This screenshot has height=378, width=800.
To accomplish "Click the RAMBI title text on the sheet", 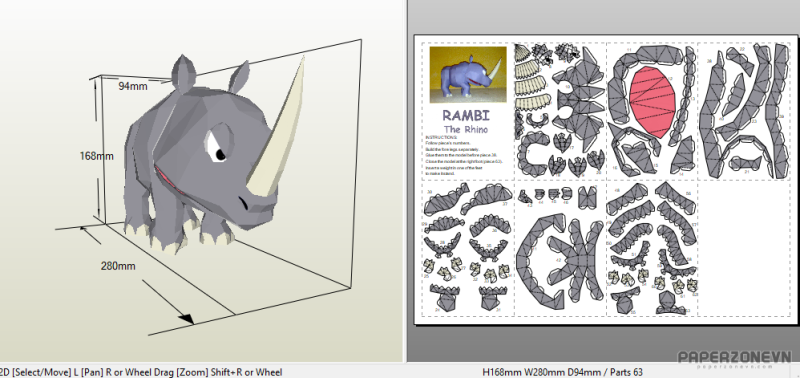I will pyautogui.click(x=466, y=115).
